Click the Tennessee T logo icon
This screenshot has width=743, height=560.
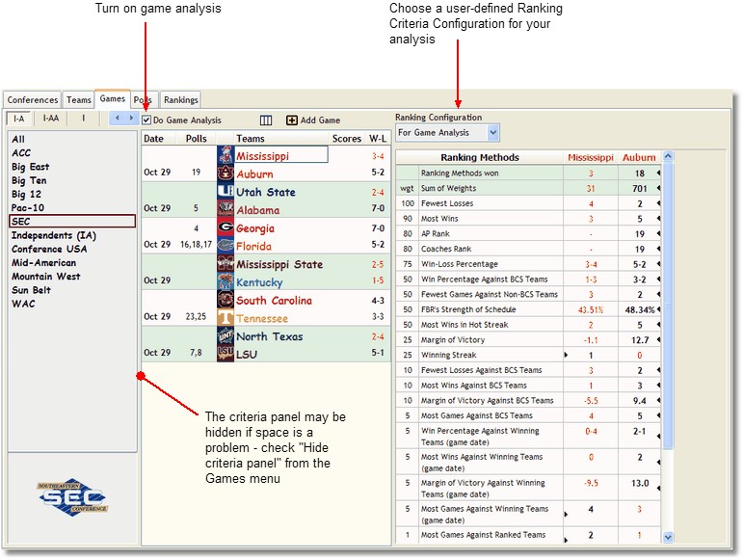226,317
